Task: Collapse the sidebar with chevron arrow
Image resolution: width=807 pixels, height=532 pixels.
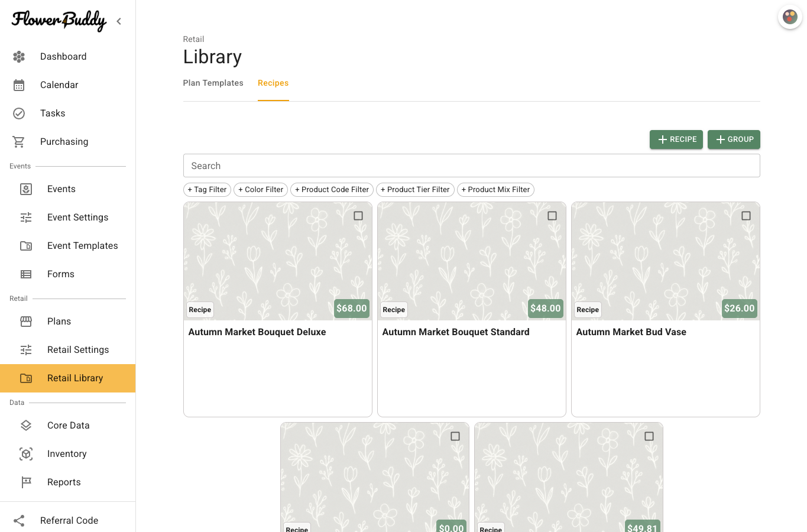Action: click(x=119, y=21)
